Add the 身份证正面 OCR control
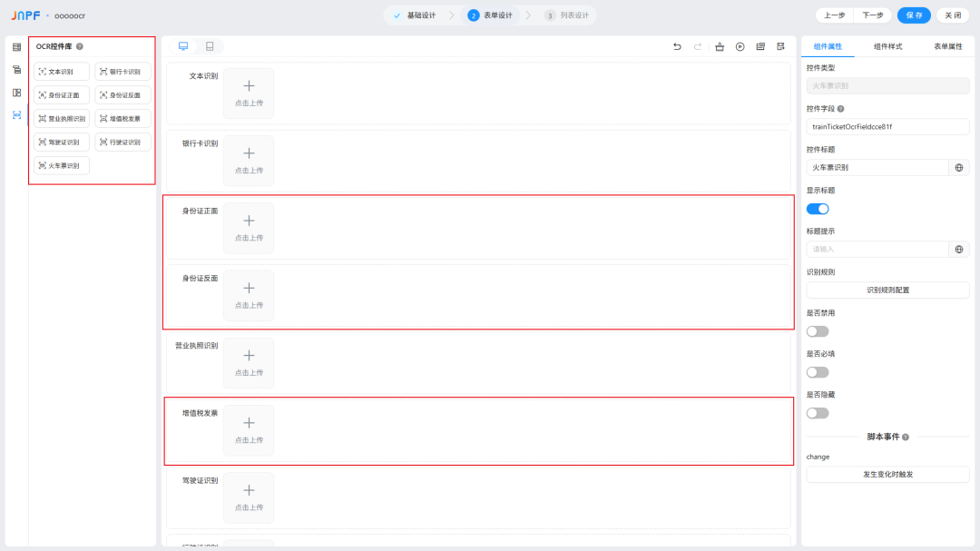The width and height of the screenshot is (980, 551). 62,95
